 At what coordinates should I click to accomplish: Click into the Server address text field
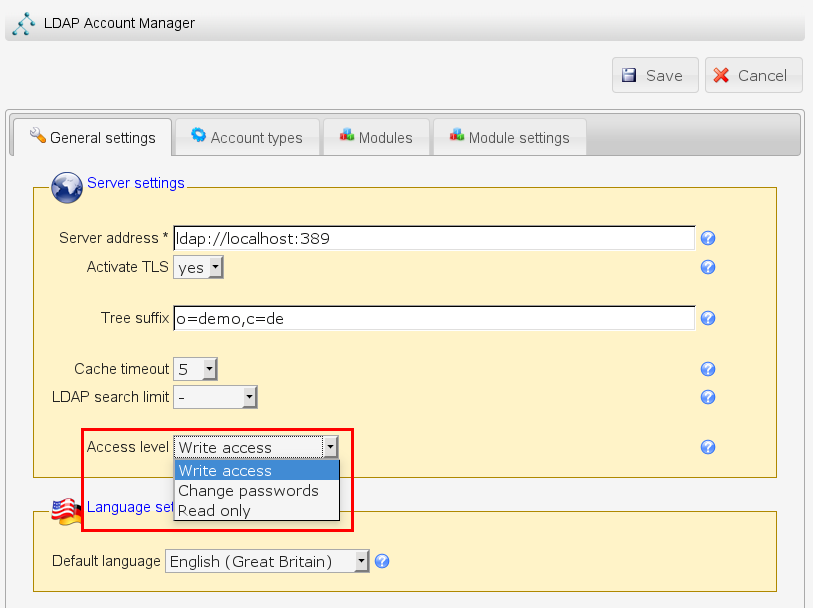click(x=433, y=238)
